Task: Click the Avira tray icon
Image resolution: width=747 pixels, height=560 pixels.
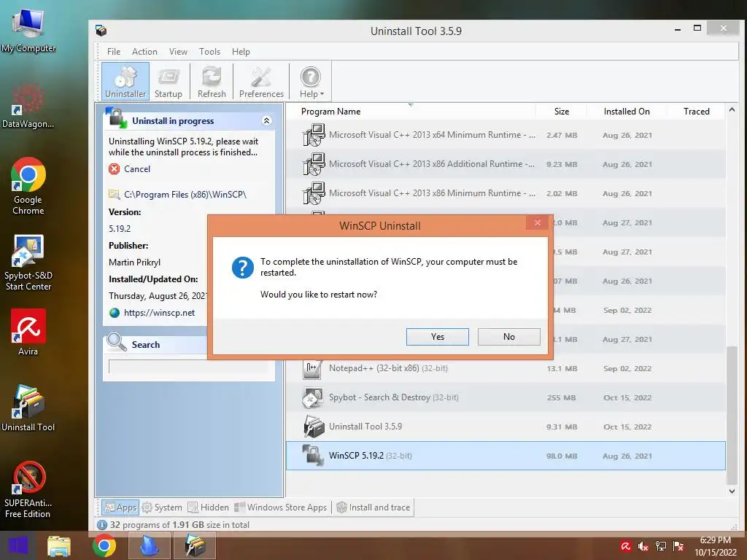Action: click(625, 546)
